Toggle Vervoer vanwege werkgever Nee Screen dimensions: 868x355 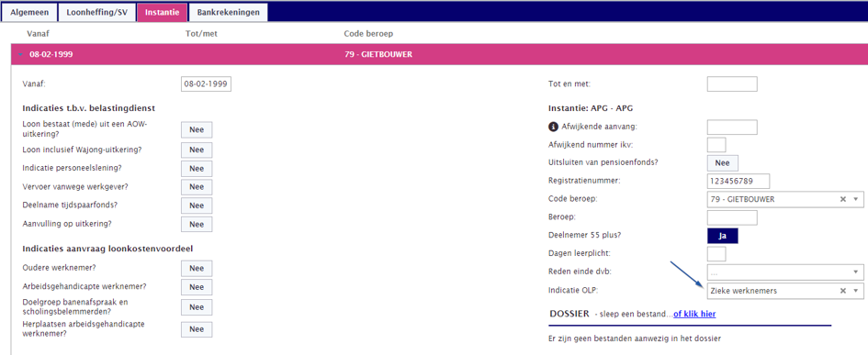197,187
